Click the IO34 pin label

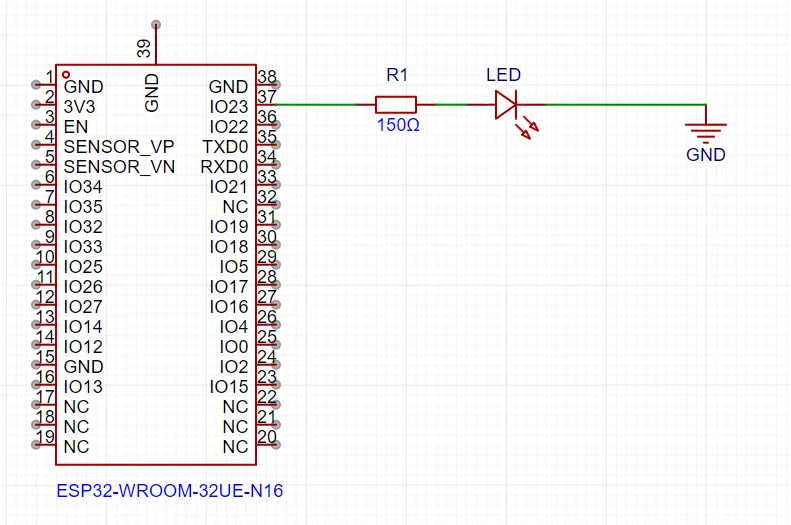83,187
